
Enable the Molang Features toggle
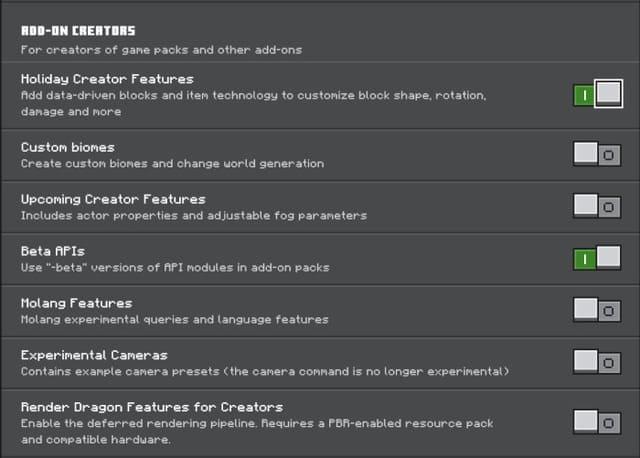(x=597, y=310)
